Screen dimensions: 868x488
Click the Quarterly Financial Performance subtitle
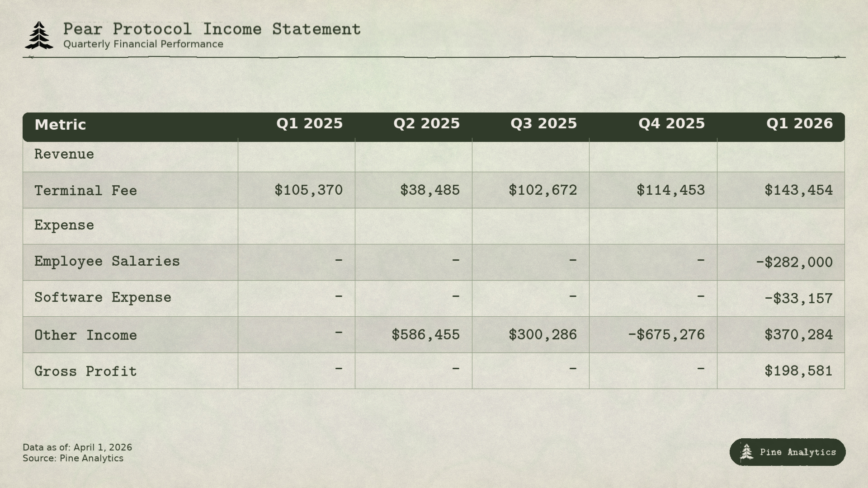[x=143, y=44]
